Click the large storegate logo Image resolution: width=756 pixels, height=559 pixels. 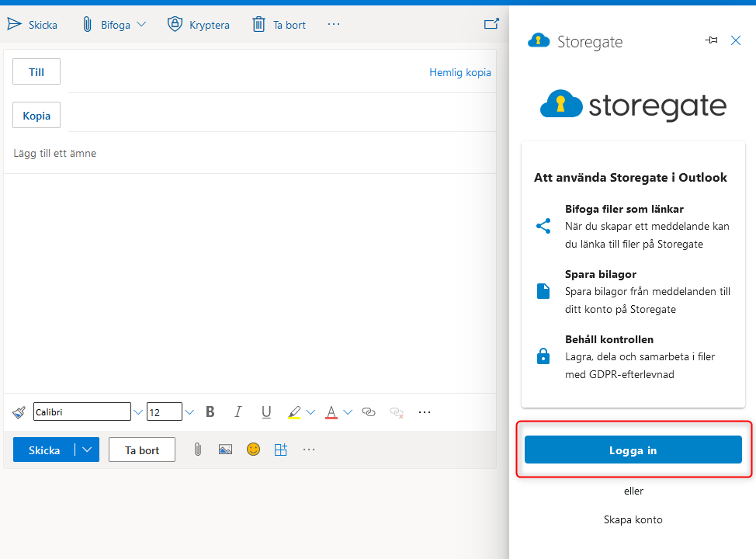[x=633, y=105]
